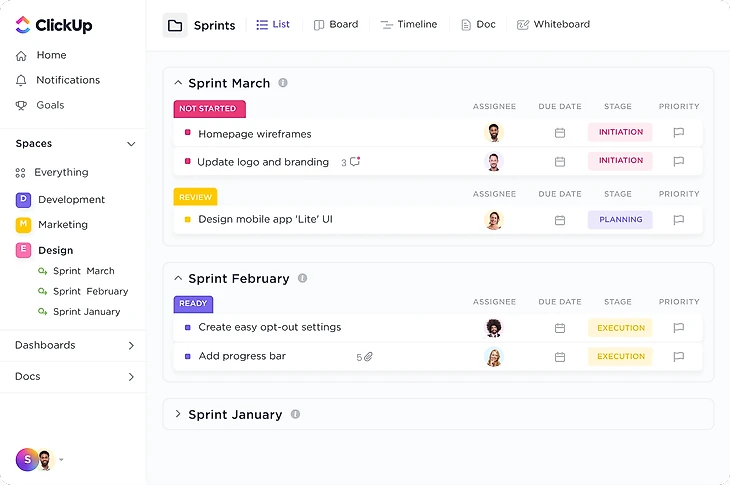
Task: Expand Dashboards in the sidebar
Action: tap(130, 346)
